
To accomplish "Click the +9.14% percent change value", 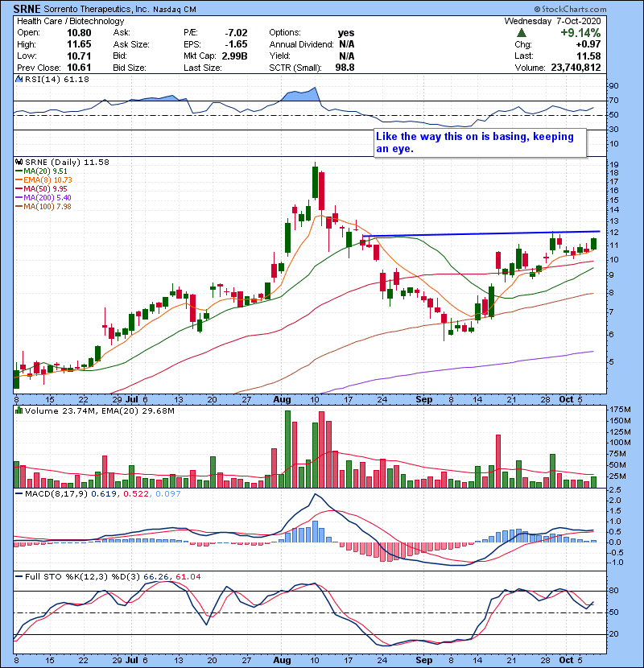I will click(580, 33).
